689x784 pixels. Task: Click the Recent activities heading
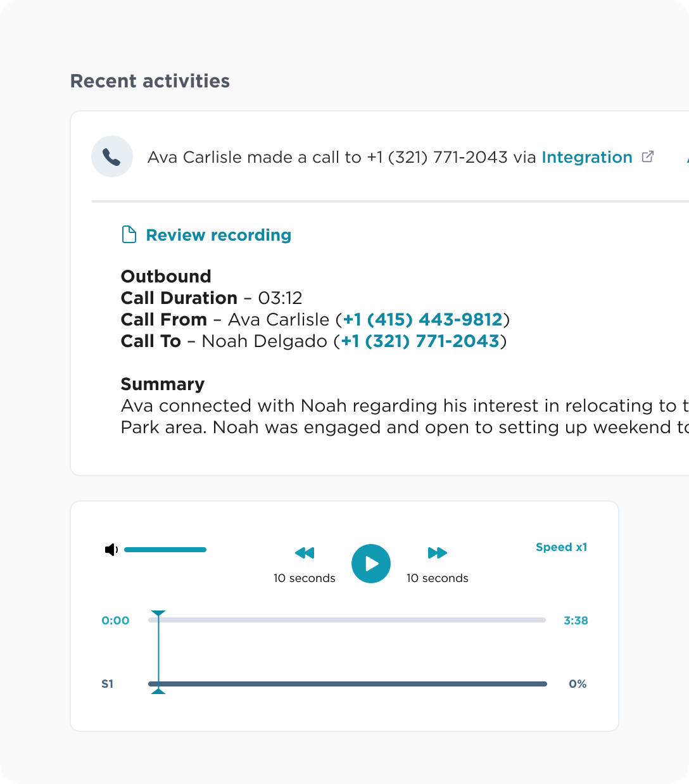pyautogui.click(x=150, y=81)
